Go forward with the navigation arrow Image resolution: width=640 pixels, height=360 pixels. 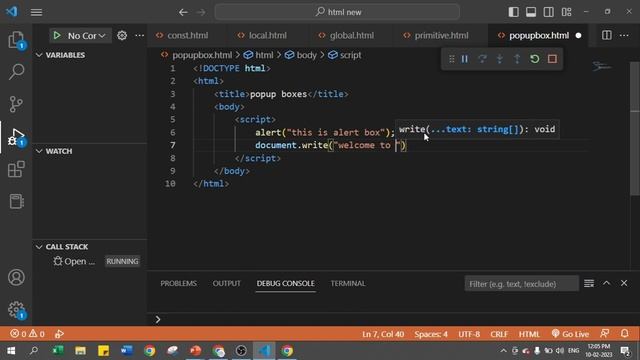pyautogui.click(x=201, y=12)
